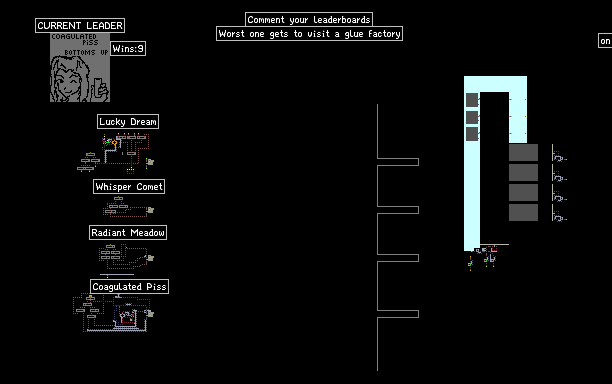Click the circuit component cluster below the cyan panel
Viewport: 612px width, 384px height.
(483, 257)
